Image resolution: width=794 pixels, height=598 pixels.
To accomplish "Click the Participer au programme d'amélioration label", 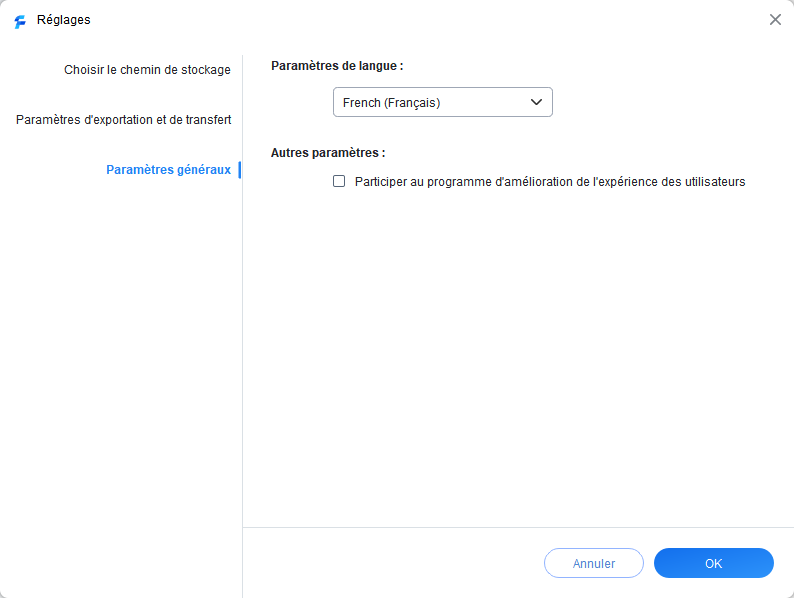I will 550,182.
